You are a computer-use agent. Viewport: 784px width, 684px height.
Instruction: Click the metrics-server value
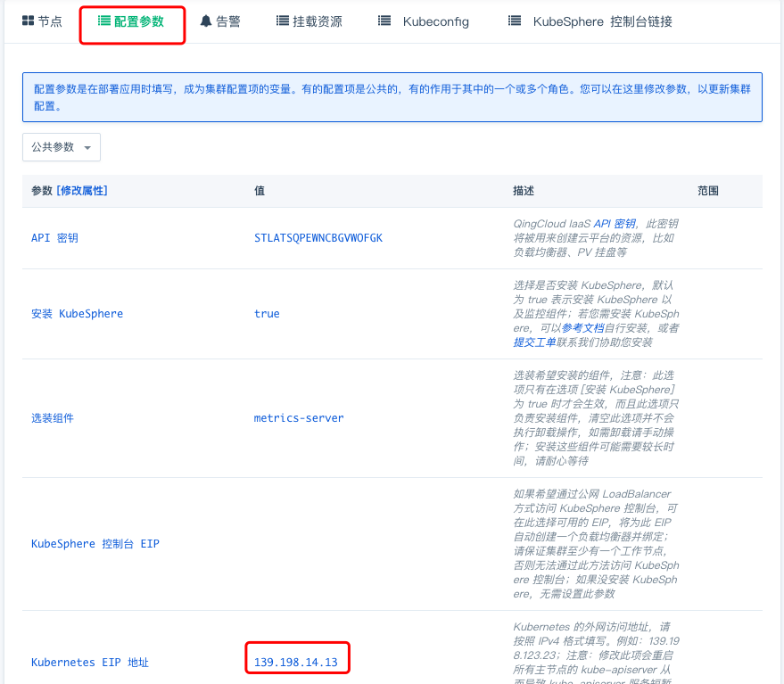298,418
